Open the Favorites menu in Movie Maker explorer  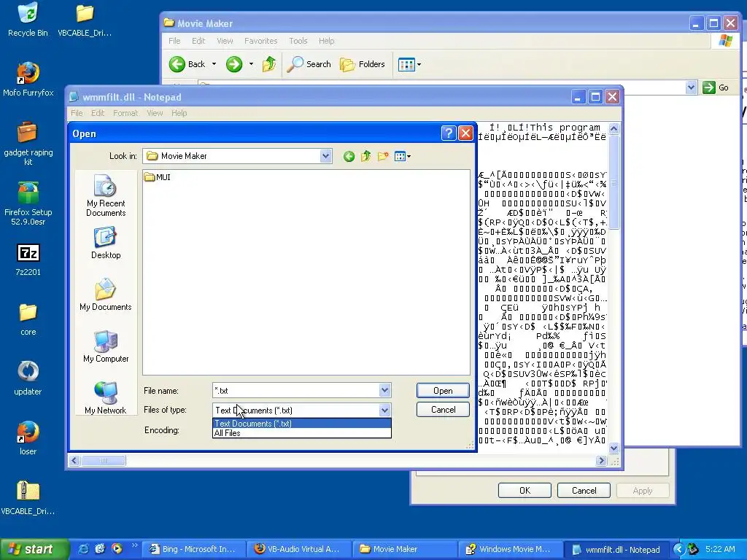tap(260, 41)
